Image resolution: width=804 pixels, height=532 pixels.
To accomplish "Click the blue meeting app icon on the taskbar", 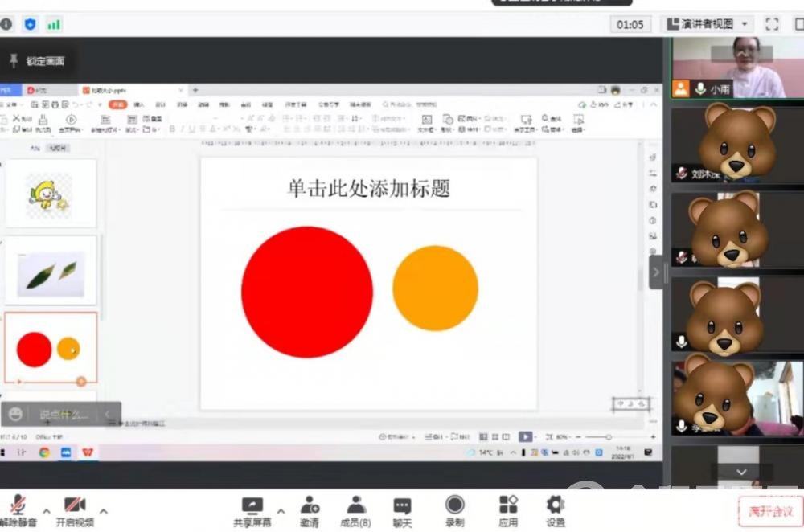I will [x=66, y=452].
